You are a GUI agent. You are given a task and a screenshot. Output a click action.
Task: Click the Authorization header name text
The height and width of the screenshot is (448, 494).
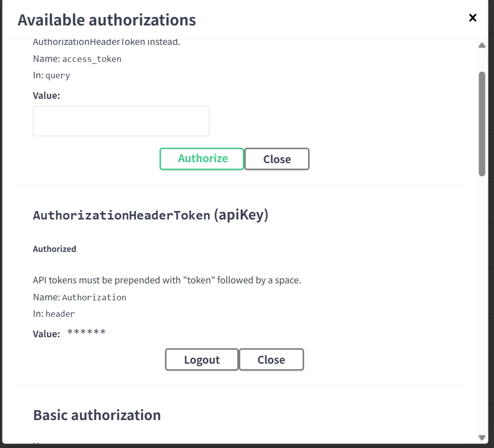(x=94, y=297)
